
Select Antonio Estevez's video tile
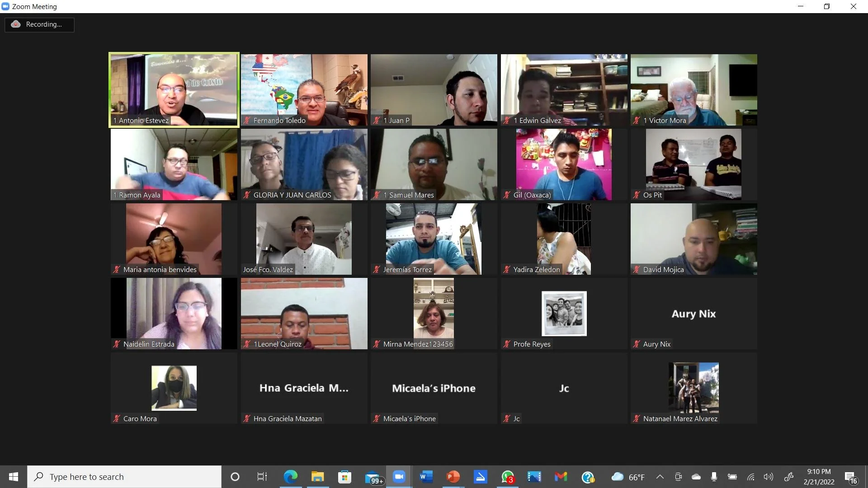[x=174, y=90]
